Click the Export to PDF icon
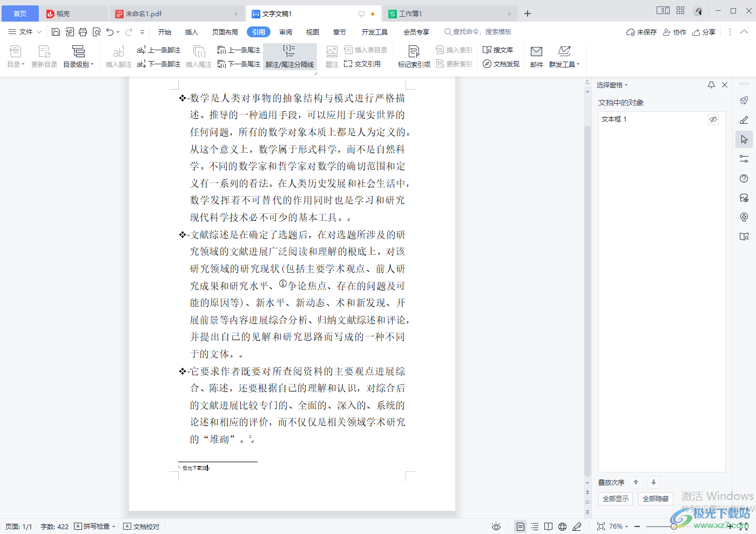This screenshot has width=756, height=534. 70,32
